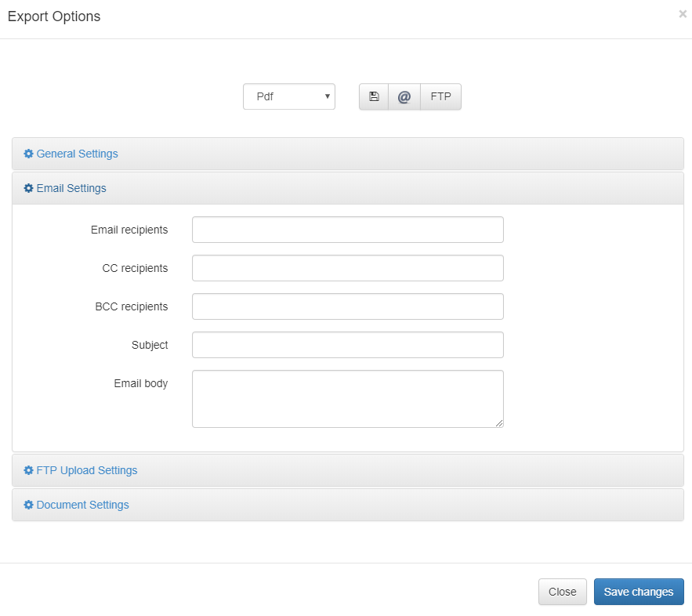This screenshot has width=692, height=616.
Task: Click the Subject input field
Action: click(347, 345)
